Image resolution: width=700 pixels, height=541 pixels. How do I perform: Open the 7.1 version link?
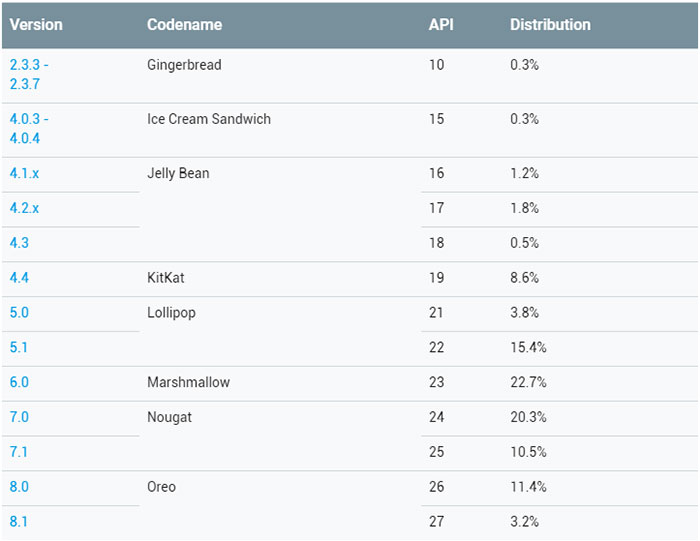19,452
